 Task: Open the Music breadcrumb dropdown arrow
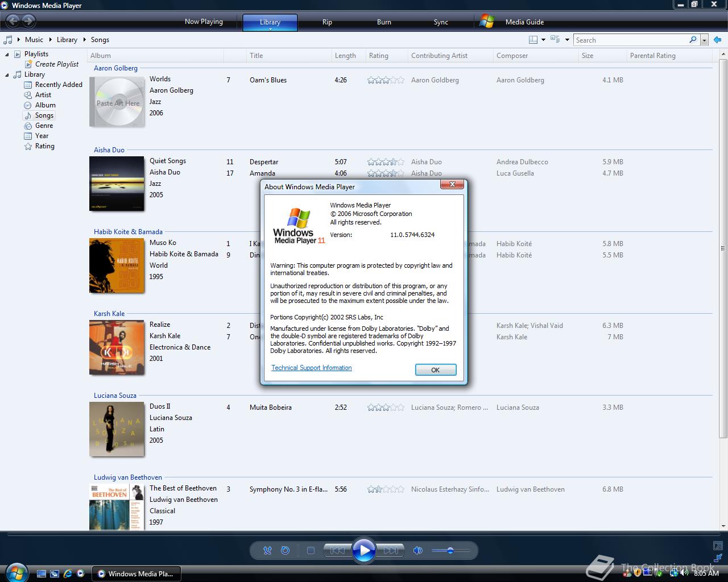(19, 40)
